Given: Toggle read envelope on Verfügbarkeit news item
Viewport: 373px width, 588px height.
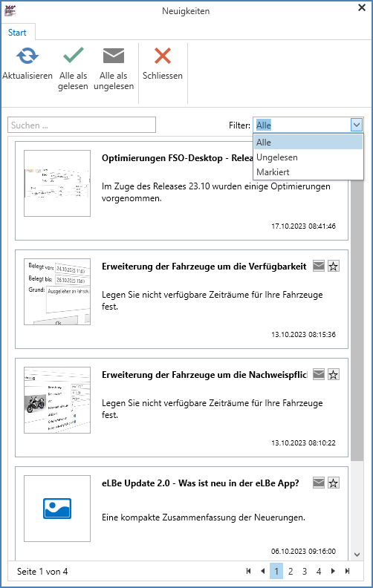Looking at the screenshot, I should click(319, 267).
